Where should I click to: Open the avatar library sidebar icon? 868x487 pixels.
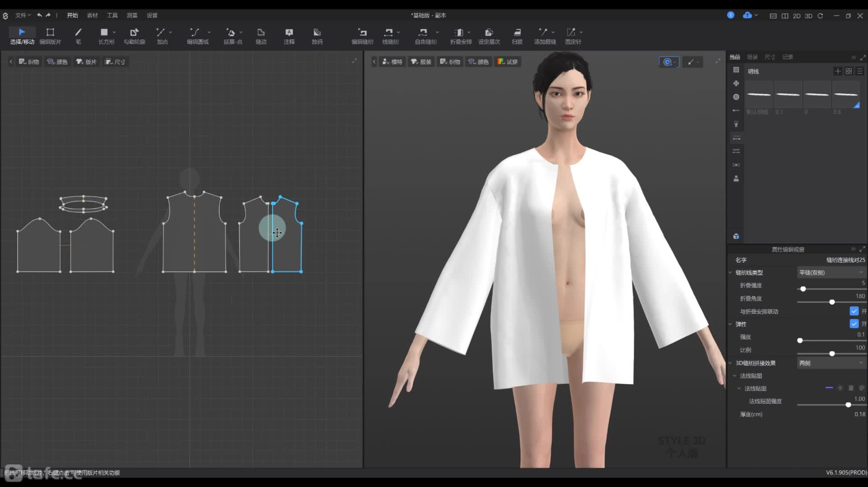click(736, 179)
